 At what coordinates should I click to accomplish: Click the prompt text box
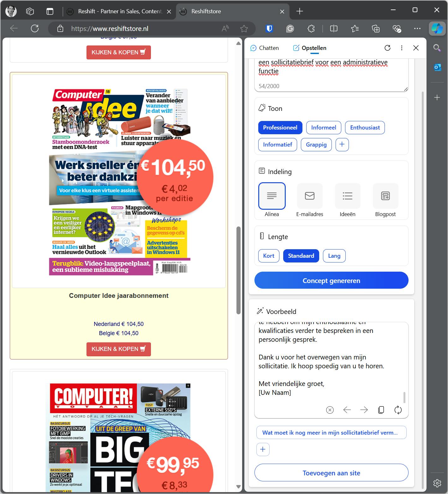331,75
